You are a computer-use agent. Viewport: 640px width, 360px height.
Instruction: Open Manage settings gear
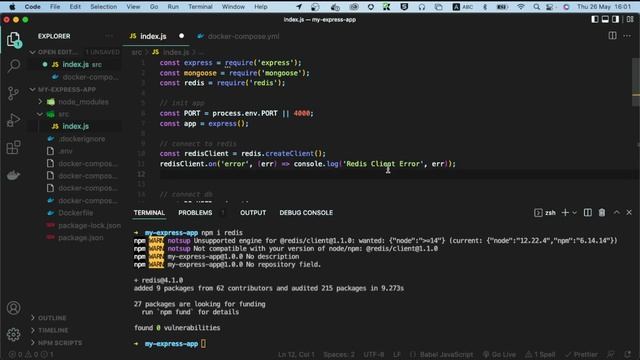pos(13,335)
